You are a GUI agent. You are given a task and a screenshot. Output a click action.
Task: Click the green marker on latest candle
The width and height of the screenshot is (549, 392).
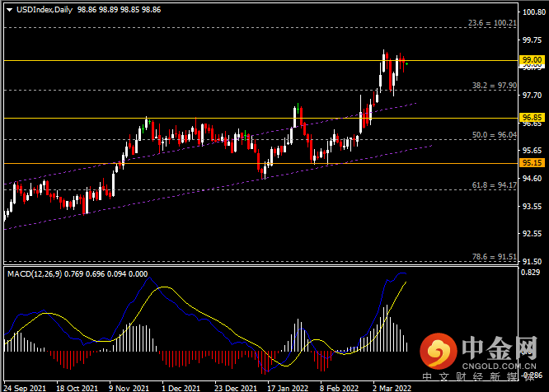pyautogui.click(x=406, y=64)
